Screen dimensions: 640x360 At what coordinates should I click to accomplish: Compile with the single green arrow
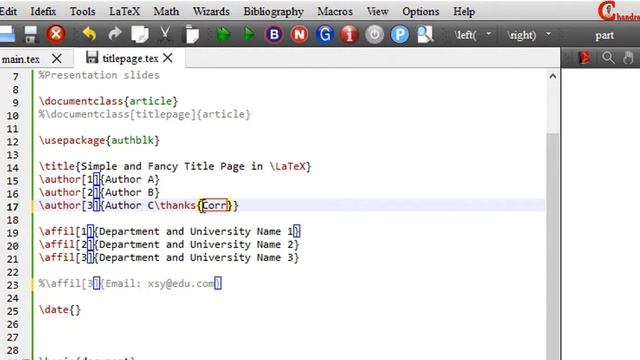[249, 34]
